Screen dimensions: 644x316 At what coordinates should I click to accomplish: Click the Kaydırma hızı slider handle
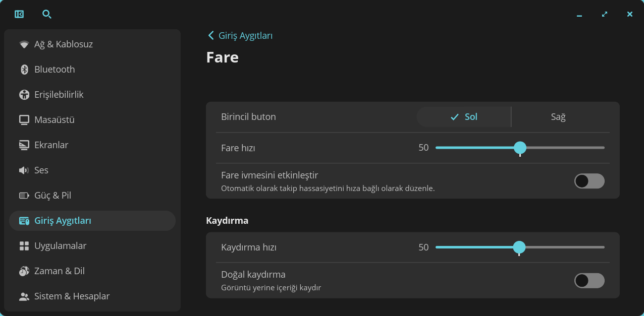click(x=519, y=247)
